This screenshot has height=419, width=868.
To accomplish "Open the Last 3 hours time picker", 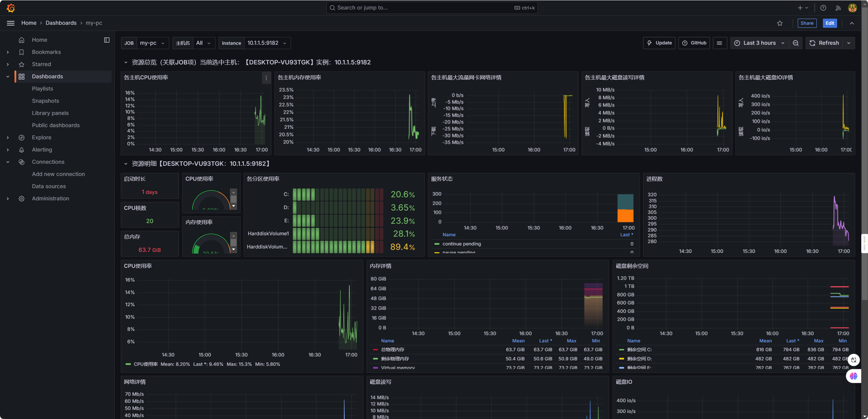I will click(x=759, y=43).
